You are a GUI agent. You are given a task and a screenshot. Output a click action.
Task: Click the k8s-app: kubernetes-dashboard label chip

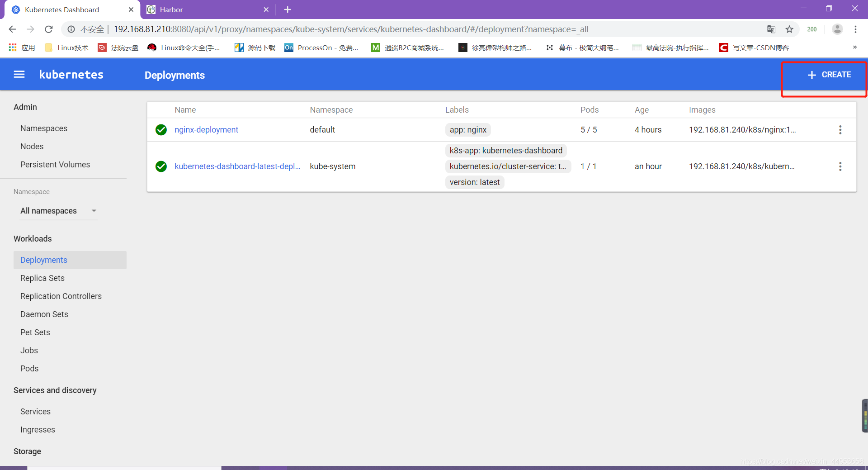(x=506, y=151)
